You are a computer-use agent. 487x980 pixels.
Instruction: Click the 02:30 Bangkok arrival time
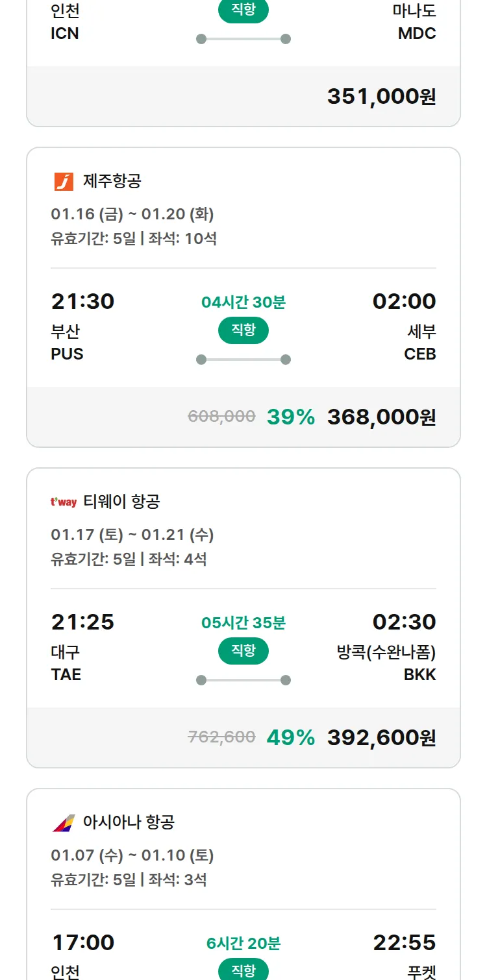pyautogui.click(x=404, y=622)
